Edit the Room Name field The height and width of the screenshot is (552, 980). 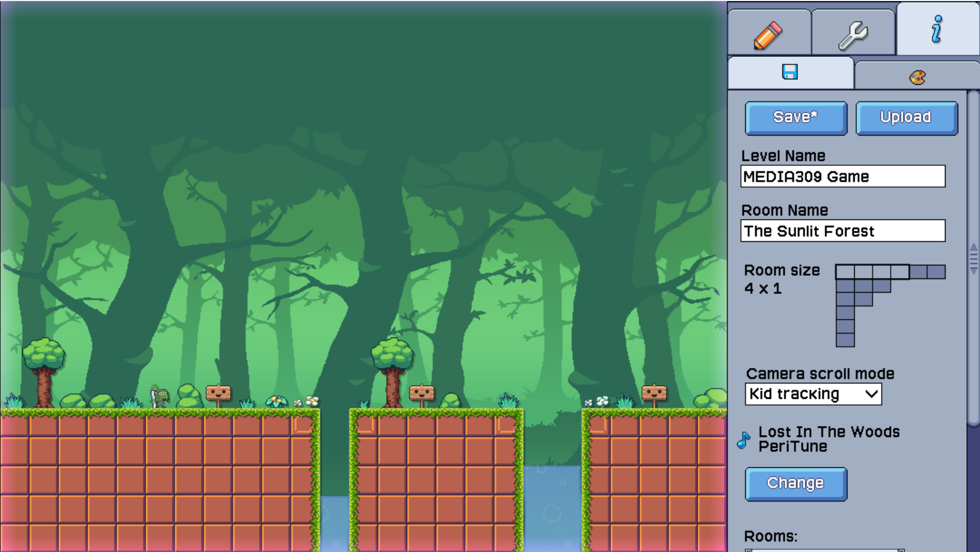[x=843, y=231]
